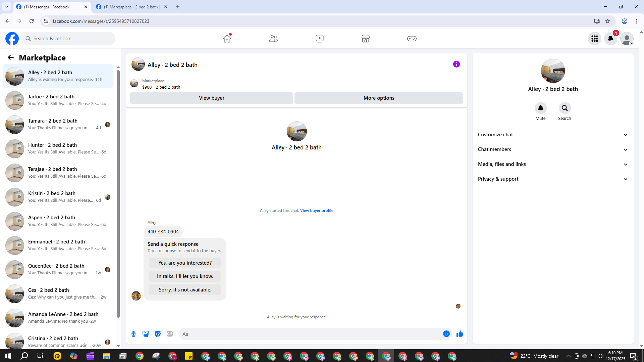
Task: Open QueenBee · 2 bed 2 bath chat
Action: pyautogui.click(x=58, y=270)
